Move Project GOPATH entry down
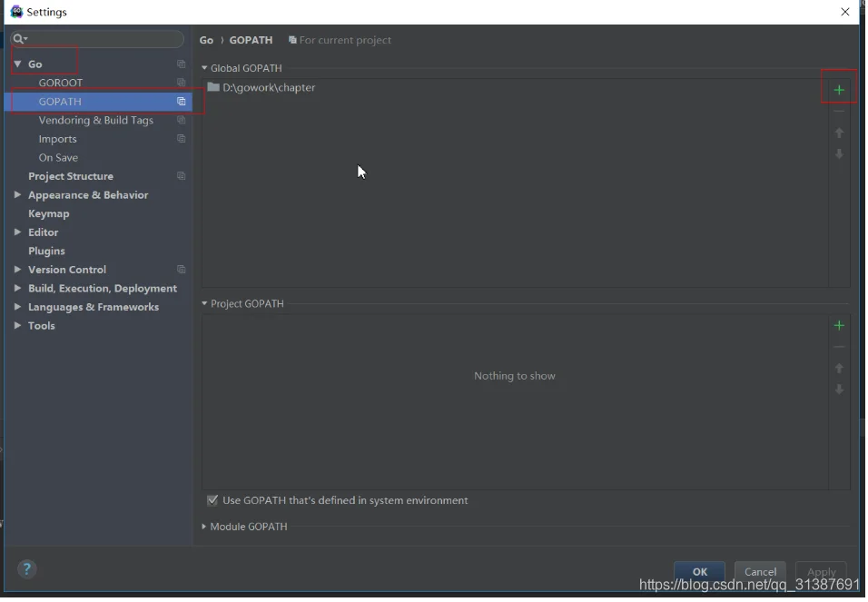This screenshot has width=868, height=602. (841, 390)
